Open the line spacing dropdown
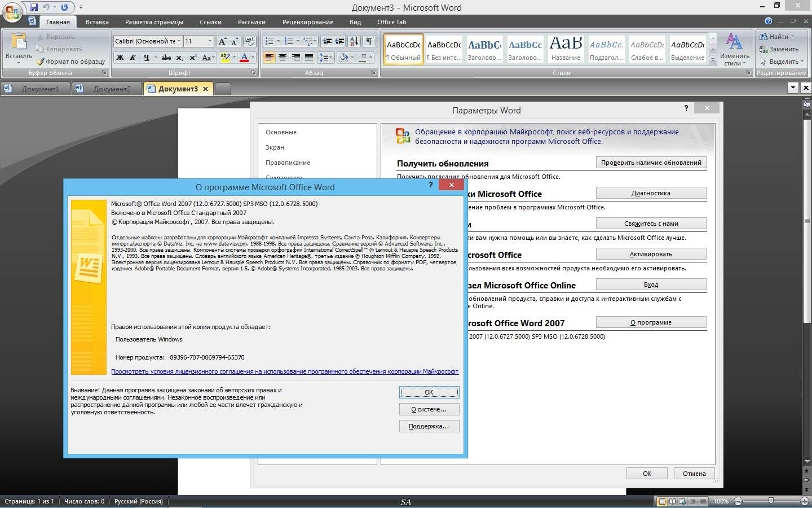 coord(325,58)
